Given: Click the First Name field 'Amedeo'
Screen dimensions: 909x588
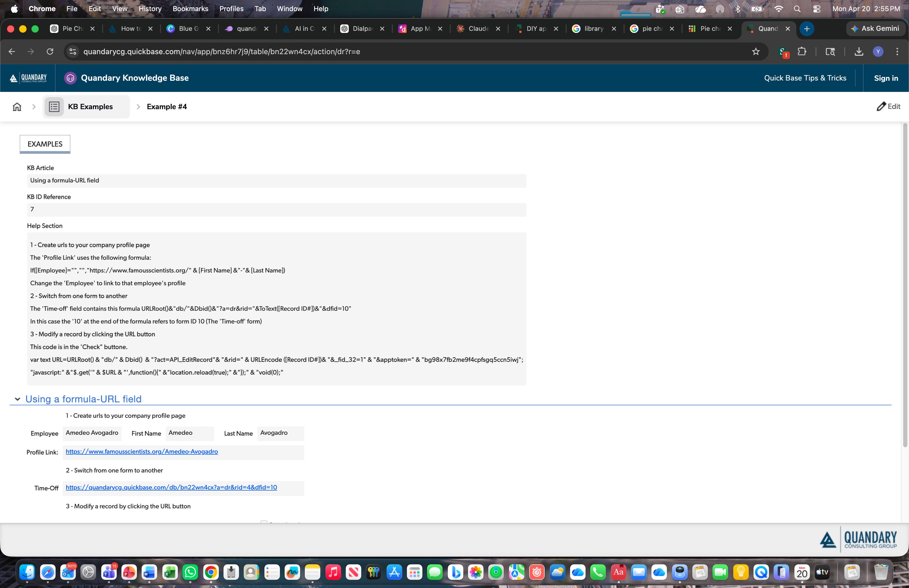Looking at the screenshot, I should tap(190, 433).
